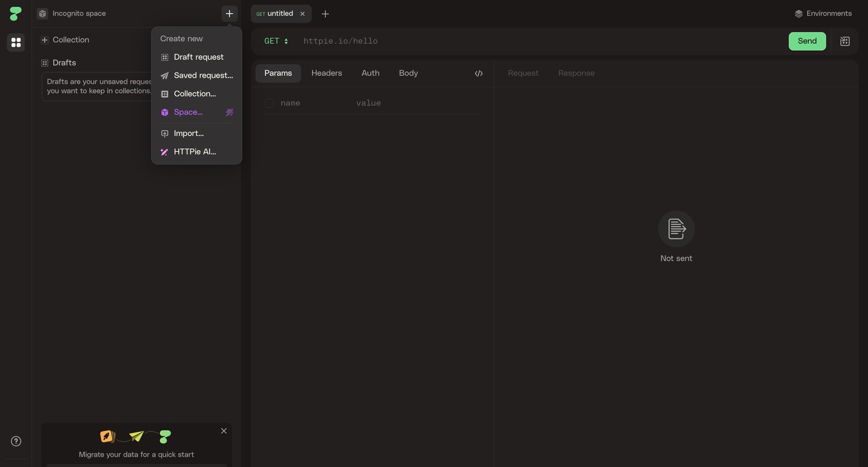Switch to the Params tab
Screen dimensions: 868x467
pos(278,73)
